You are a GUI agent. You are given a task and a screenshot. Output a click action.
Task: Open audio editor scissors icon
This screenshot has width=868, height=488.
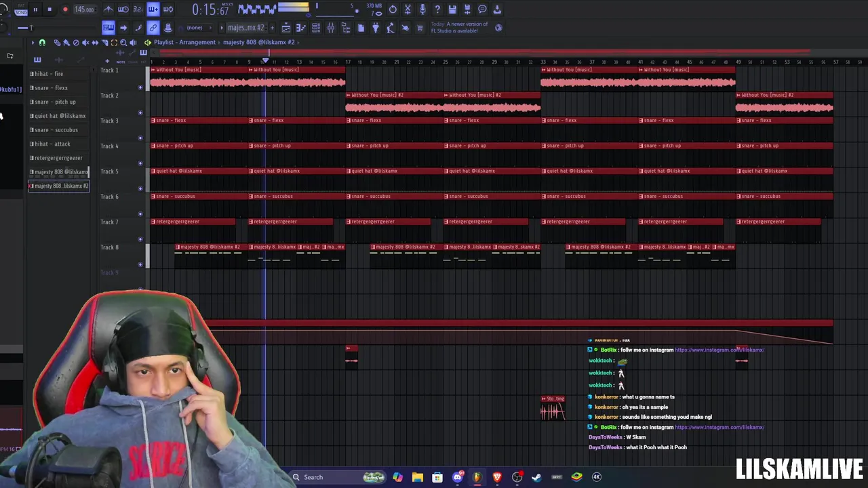click(x=408, y=9)
